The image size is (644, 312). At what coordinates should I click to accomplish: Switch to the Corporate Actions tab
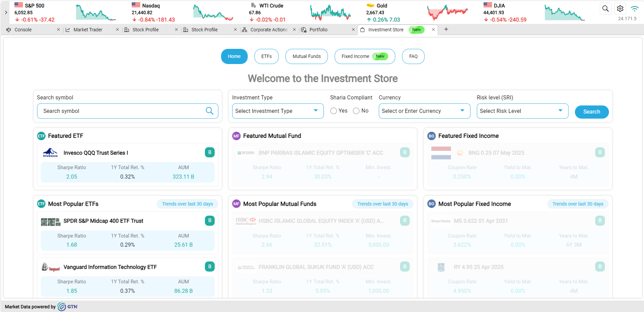(x=269, y=30)
